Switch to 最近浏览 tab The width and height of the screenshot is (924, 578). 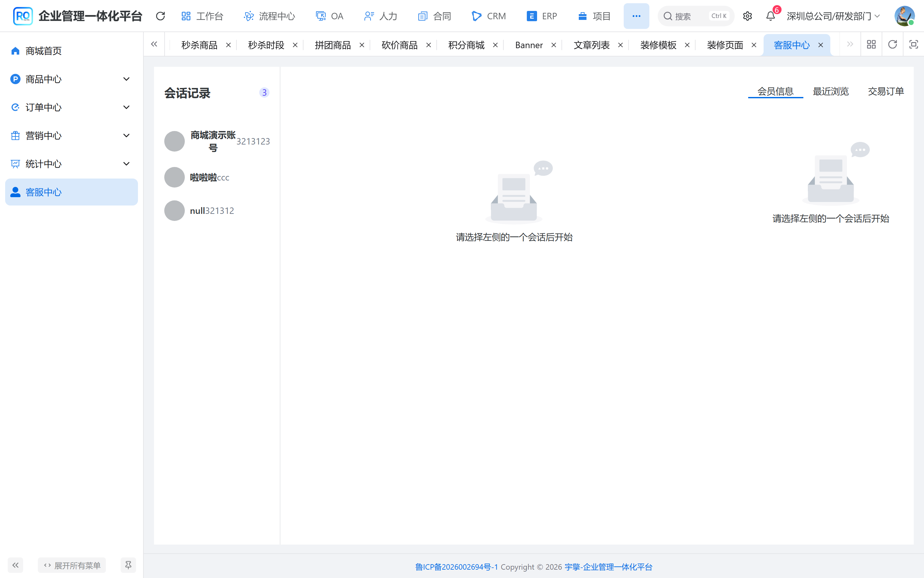click(830, 92)
